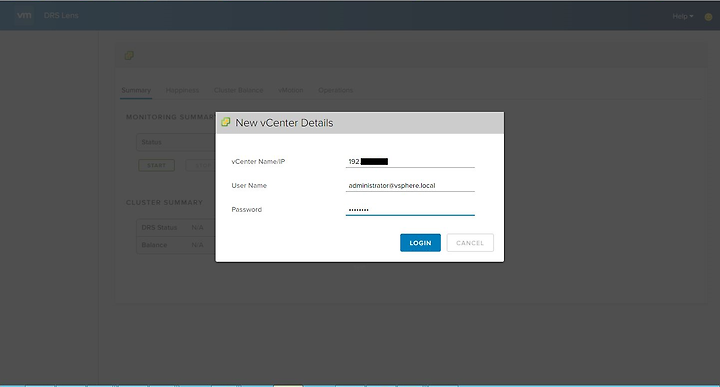This screenshot has width=720, height=387.
Task: Click the Balance row label
Action: [154, 245]
